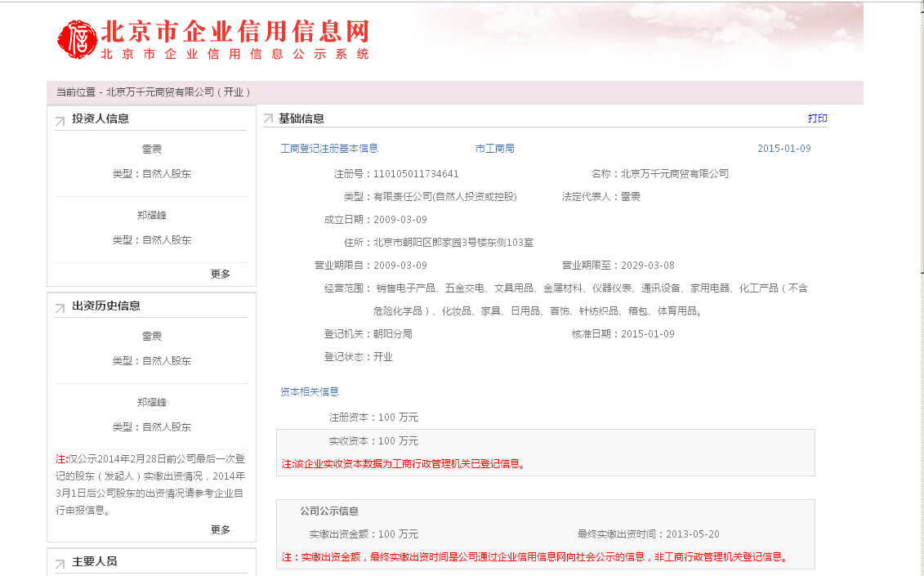Click the 工商登记注册基本信息 heading
The width and height of the screenshot is (924, 576).
(329, 149)
